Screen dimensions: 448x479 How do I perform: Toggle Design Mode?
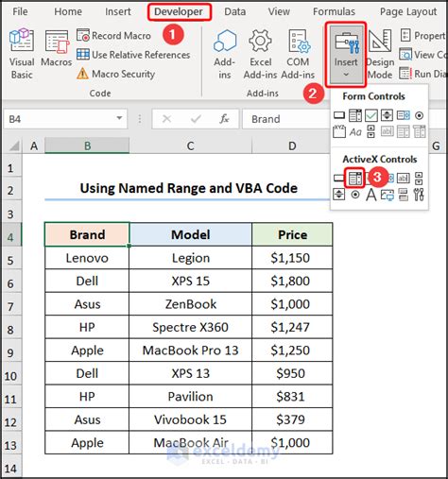[380, 54]
